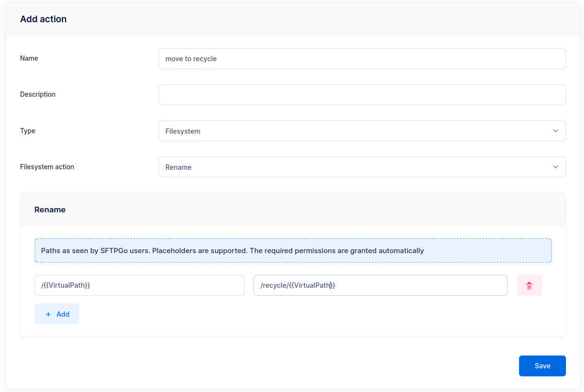Click the Description field label

37,94
